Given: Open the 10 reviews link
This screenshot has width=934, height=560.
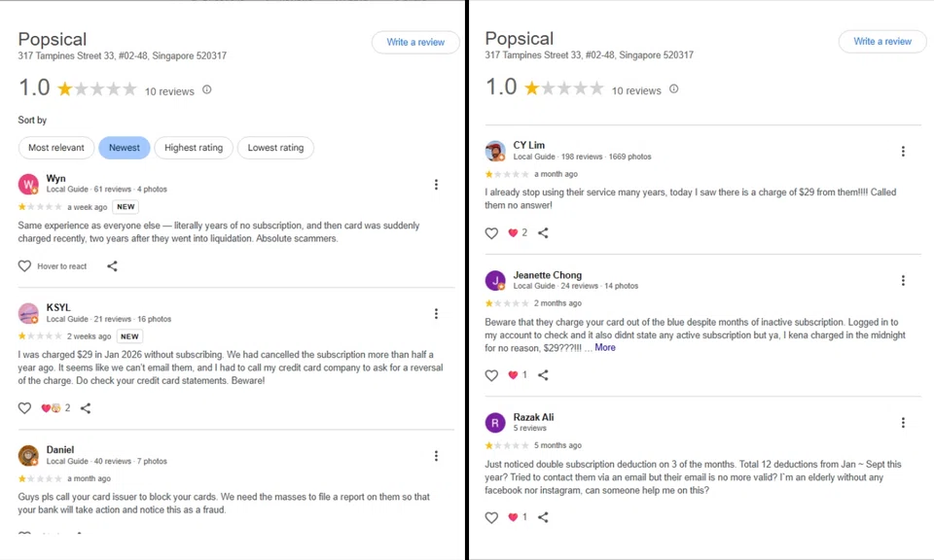Looking at the screenshot, I should tap(169, 90).
